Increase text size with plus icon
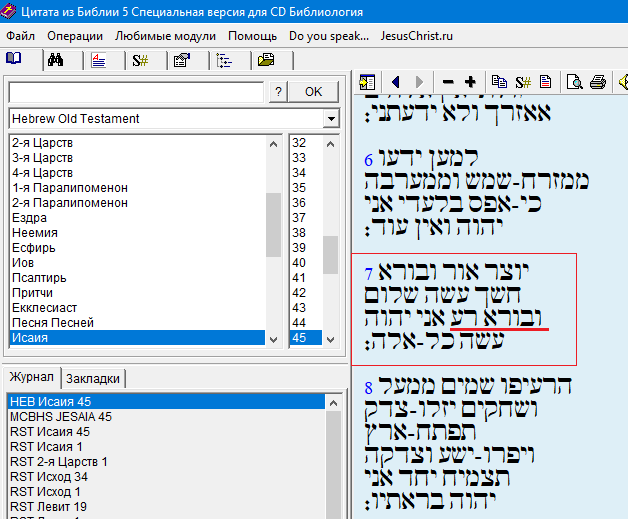This screenshot has width=628, height=519. (x=470, y=82)
